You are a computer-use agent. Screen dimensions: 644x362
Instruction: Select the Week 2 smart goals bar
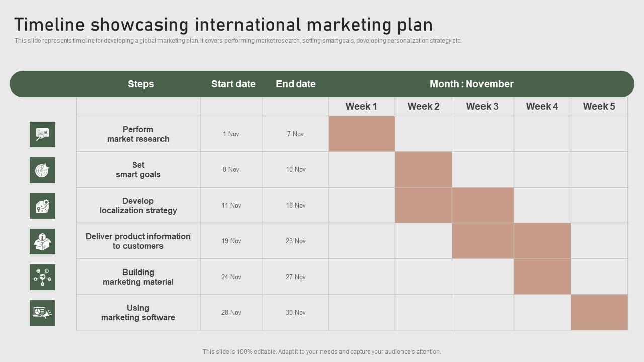pos(423,169)
